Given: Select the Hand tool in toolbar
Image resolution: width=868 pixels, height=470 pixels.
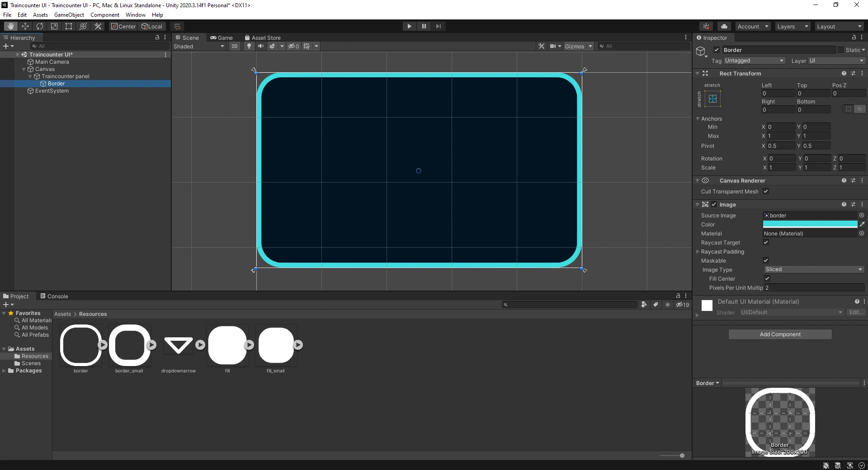Looking at the screenshot, I should point(11,26).
